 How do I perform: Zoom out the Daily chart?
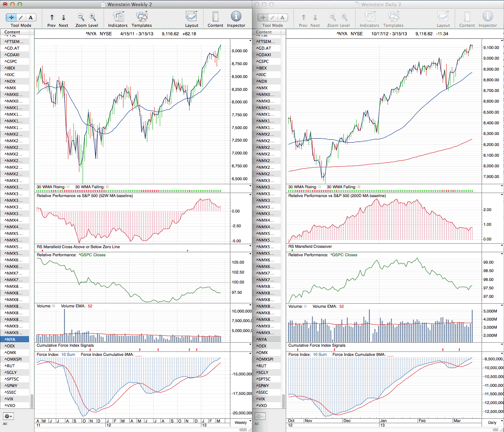332,17
